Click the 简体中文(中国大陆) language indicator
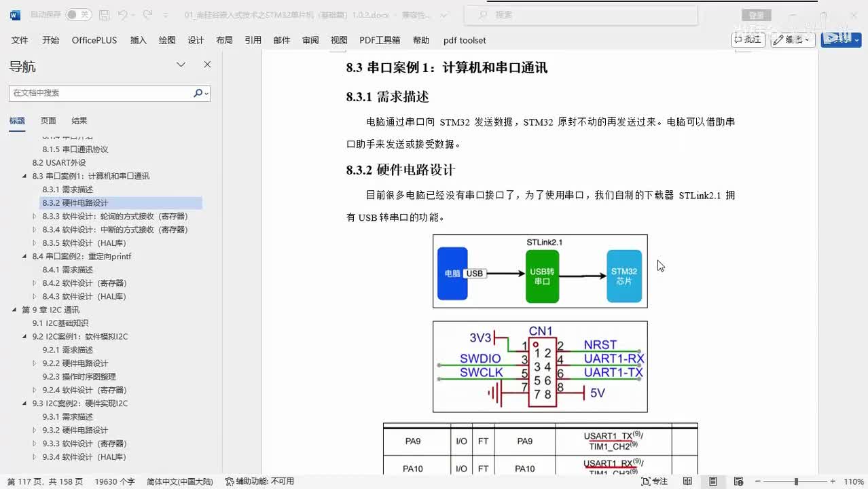 [179, 482]
